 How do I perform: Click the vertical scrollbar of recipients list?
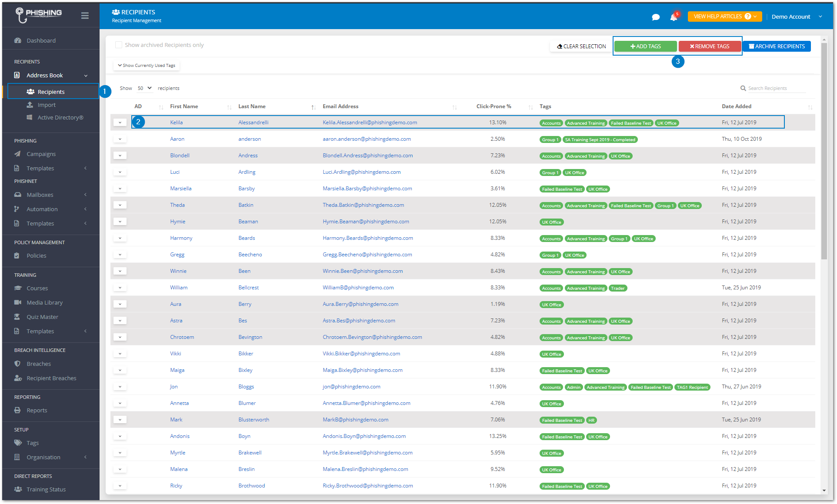[824, 152]
